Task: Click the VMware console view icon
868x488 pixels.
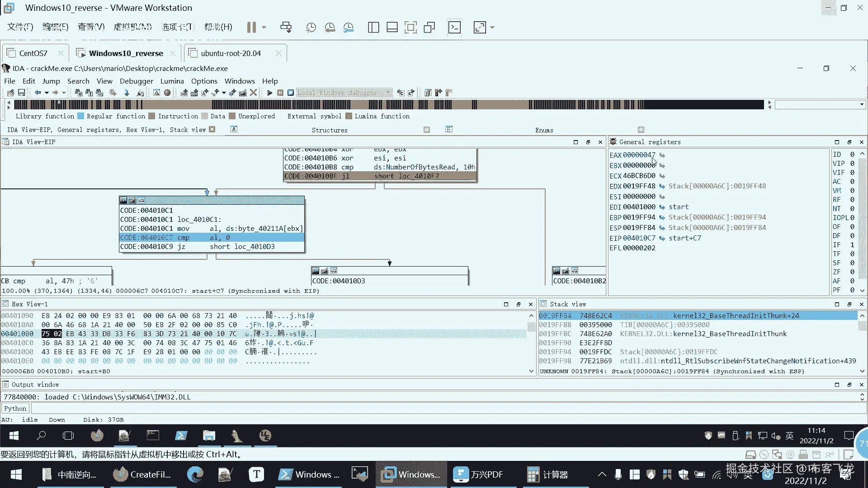Action: click(x=454, y=28)
